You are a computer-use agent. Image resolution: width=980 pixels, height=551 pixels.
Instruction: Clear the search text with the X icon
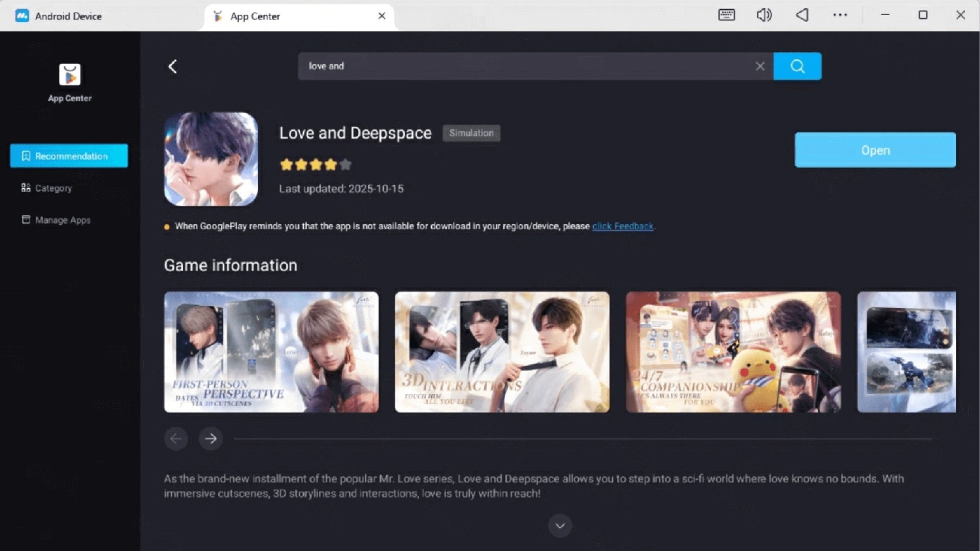[x=760, y=66]
